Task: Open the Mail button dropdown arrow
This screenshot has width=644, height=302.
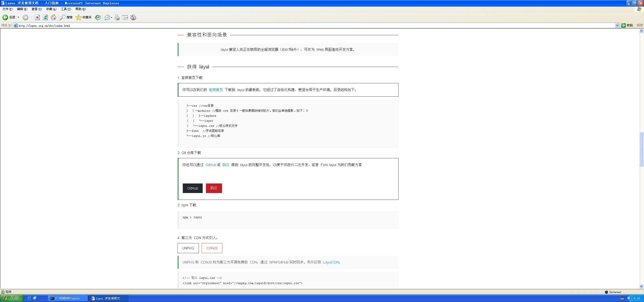Action: pyautogui.click(x=111, y=17)
